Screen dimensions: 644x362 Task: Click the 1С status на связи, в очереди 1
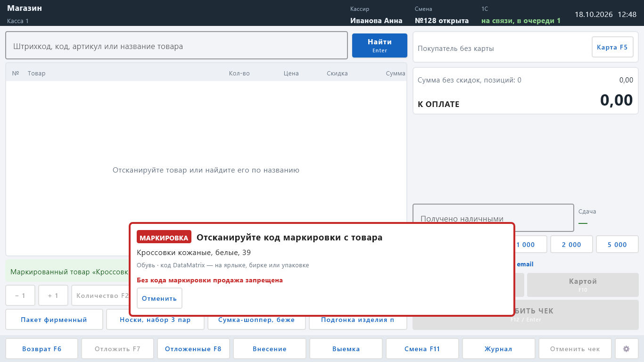coord(521,21)
